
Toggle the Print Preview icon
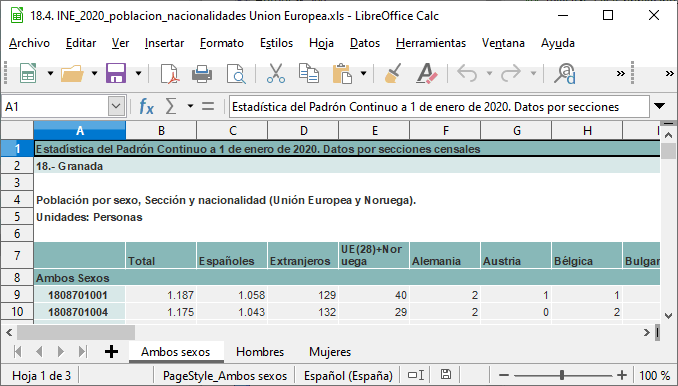tap(236, 73)
